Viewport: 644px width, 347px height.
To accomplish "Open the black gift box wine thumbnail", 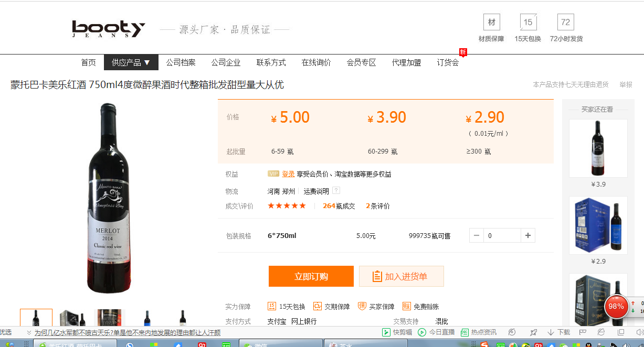I will tap(598, 299).
